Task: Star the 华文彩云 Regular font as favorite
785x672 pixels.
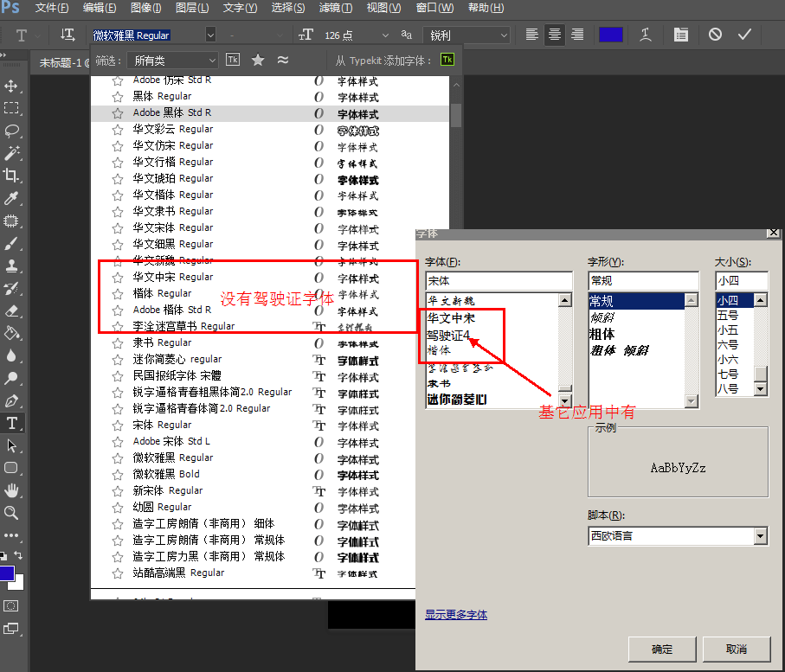Action: (118, 130)
